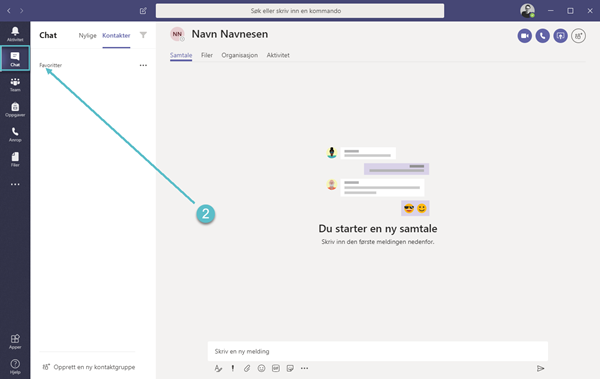The height and width of the screenshot is (379, 600).
Task: Open the emoji picker
Action: [x=261, y=368]
